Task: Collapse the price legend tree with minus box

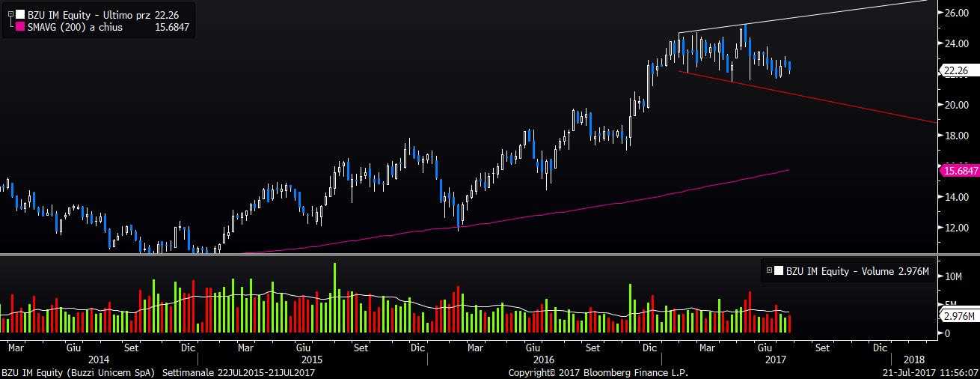Action: (10, 13)
